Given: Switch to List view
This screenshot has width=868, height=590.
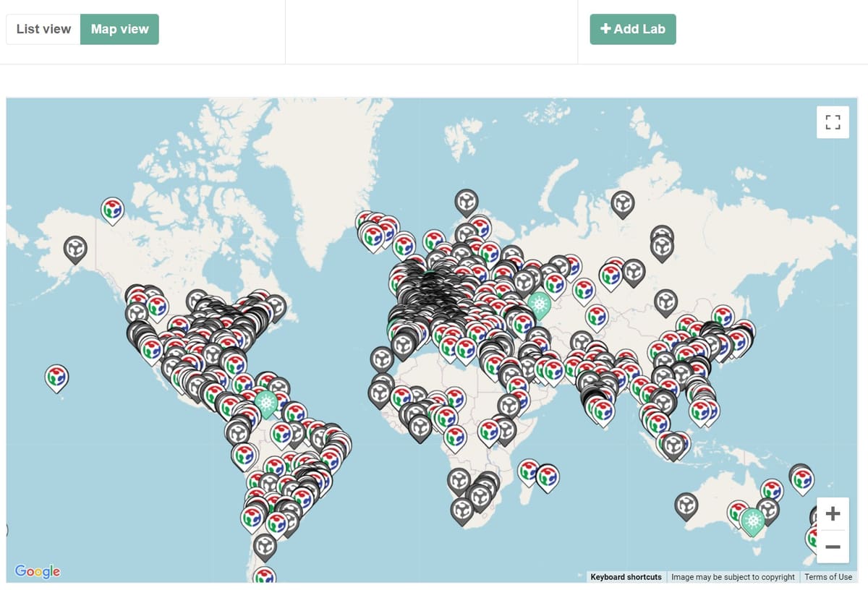Looking at the screenshot, I should (43, 29).
